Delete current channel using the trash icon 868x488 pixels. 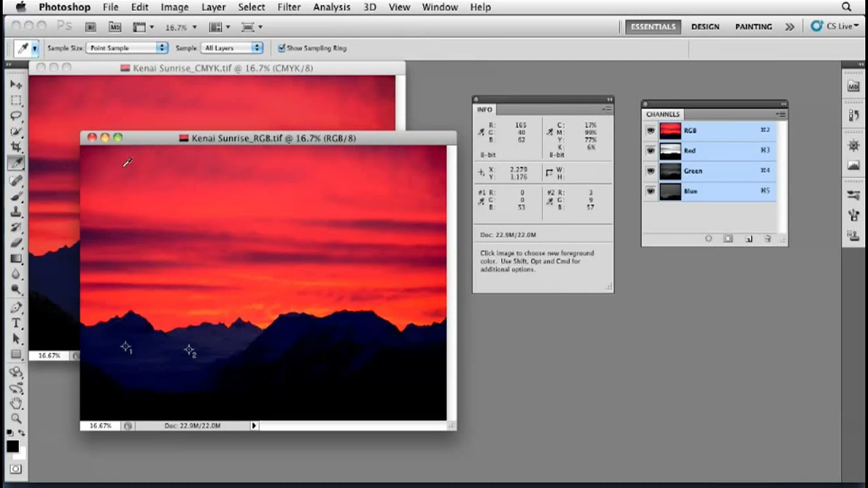(768, 239)
